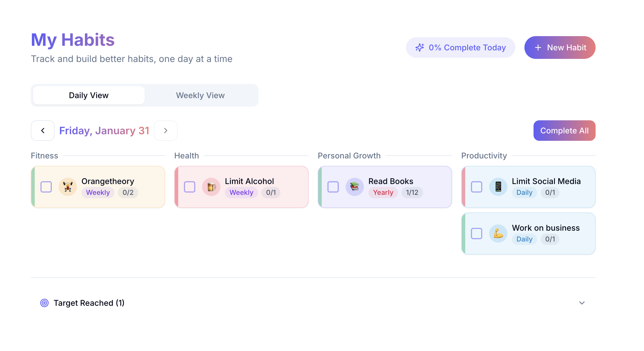Click the weightlifter icon on Orangetheory habit
This screenshot has width=644, height=351.
(67, 187)
